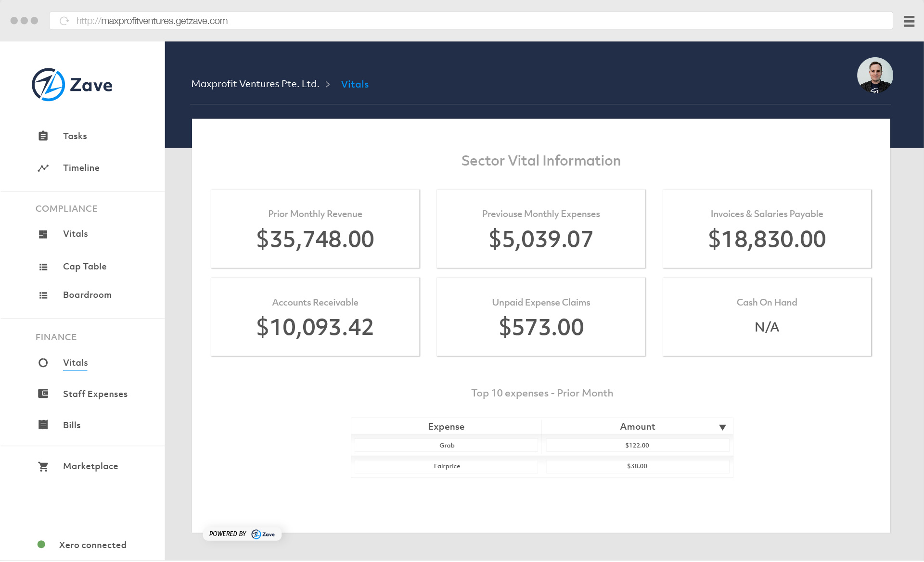Click the green Xero connected status dot

pos(41,545)
